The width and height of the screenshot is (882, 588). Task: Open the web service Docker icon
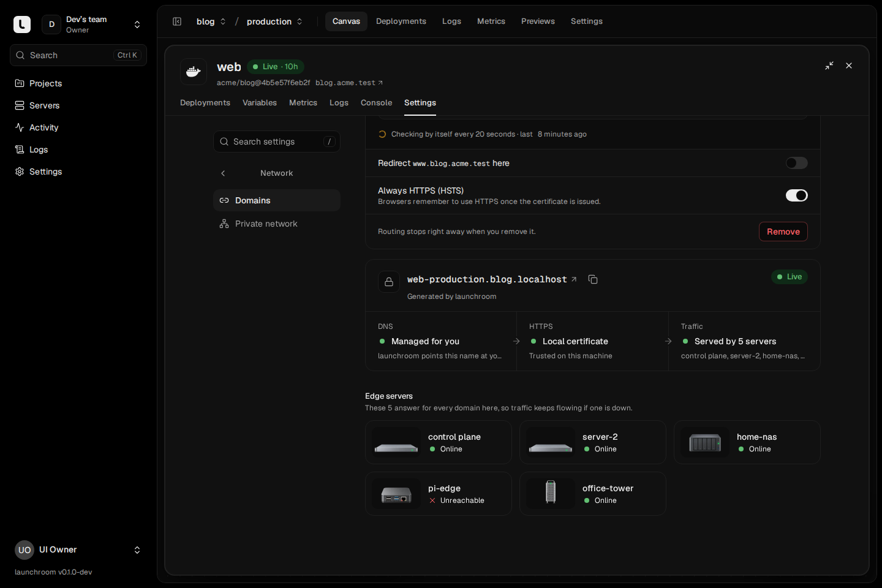[194, 72]
